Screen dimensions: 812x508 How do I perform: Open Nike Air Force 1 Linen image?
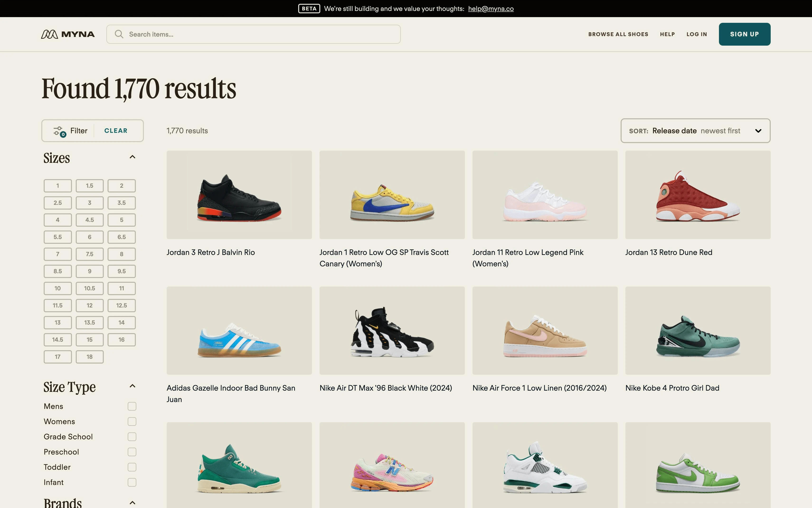coord(545,331)
